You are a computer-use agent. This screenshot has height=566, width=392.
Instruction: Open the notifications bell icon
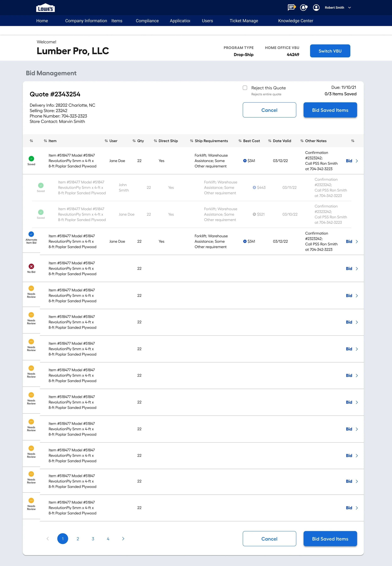click(304, 7)
